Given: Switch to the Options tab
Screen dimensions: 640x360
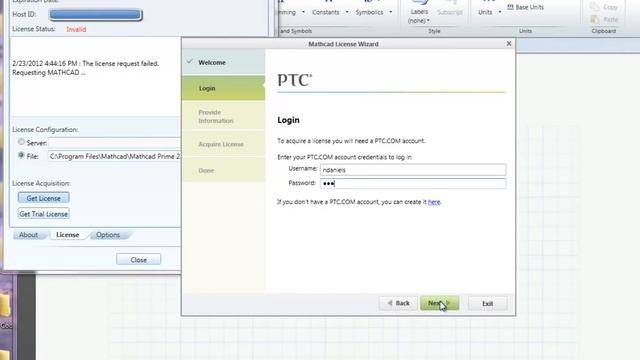Looking at the screenshot, I should 108,235.
